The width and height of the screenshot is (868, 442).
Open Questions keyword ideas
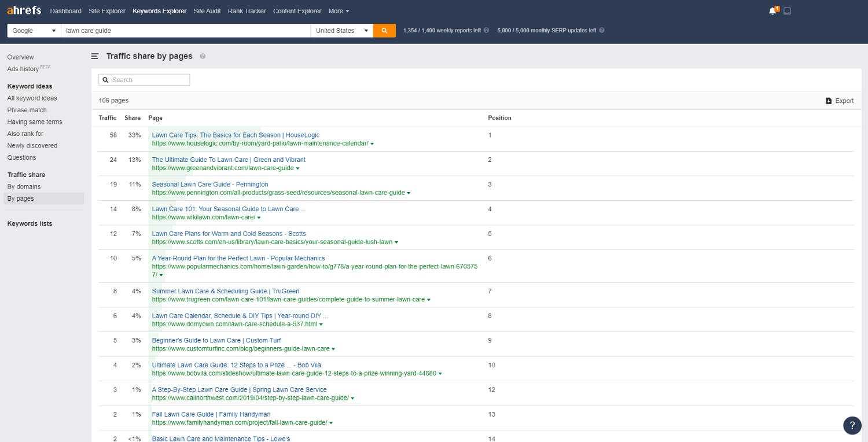[21, 157]
